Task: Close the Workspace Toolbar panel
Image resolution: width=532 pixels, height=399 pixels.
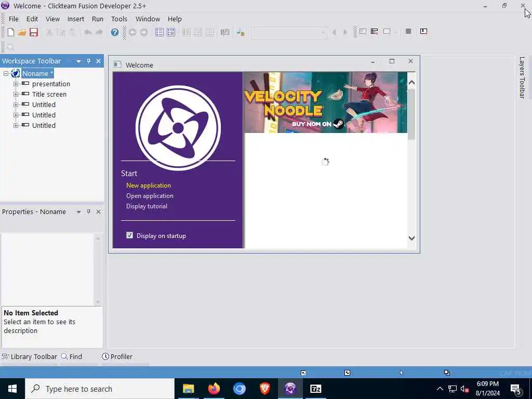Action: [x=98, y=61]
